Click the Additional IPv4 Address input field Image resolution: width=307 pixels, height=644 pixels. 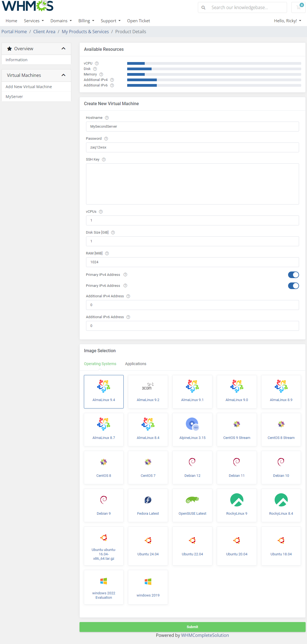pos(192,305)
